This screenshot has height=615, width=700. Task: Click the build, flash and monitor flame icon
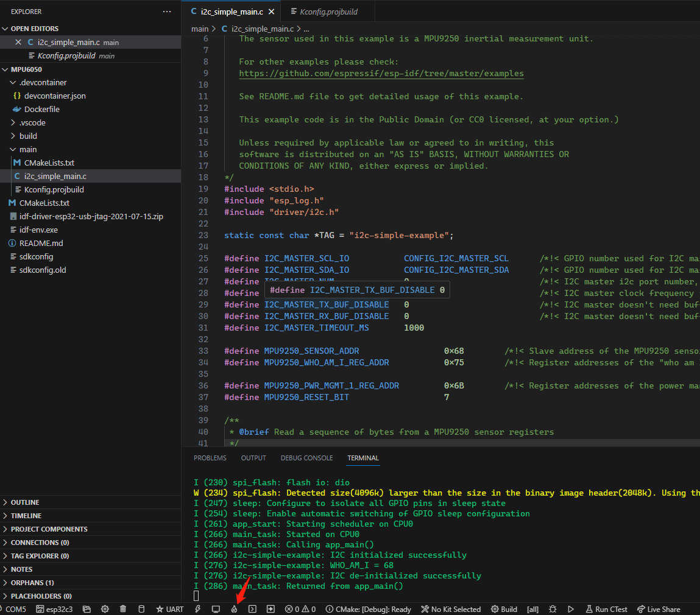click(x=234, y=609)
